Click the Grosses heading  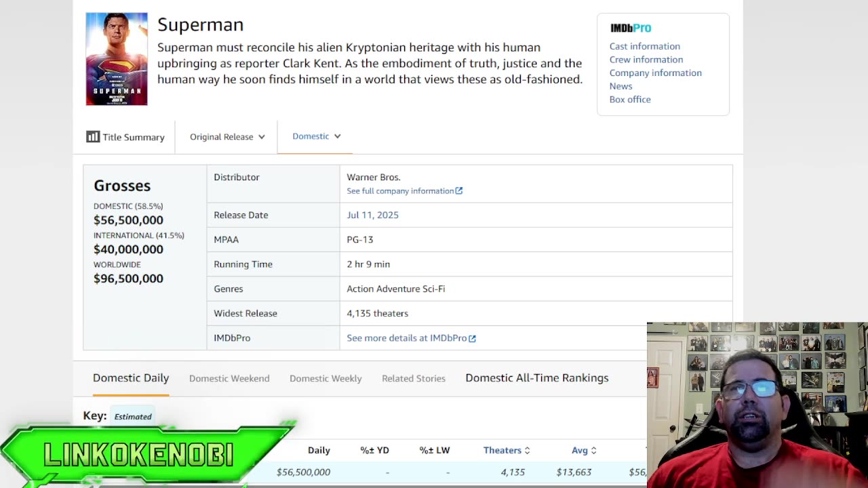(x=122, y=186)
